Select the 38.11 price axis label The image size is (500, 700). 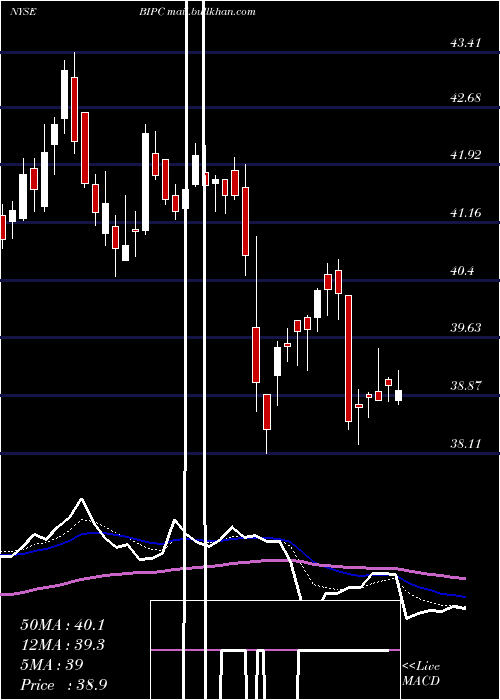[466, 443]
